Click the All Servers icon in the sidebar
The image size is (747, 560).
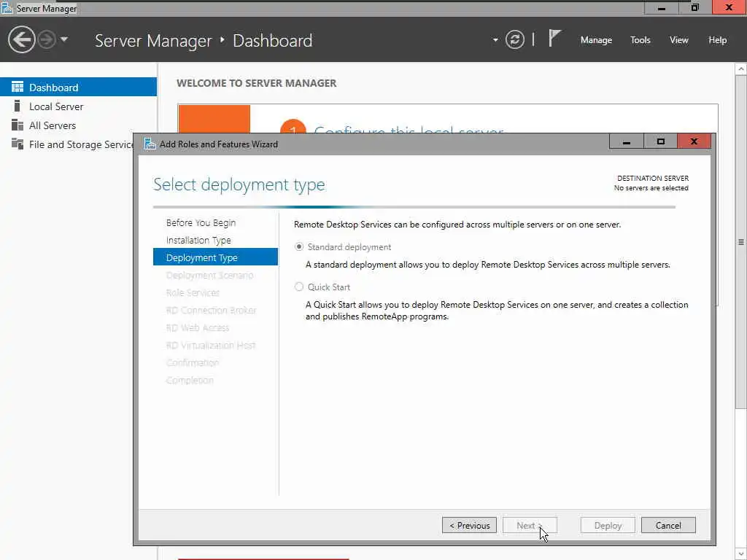(x=18, y=125)
